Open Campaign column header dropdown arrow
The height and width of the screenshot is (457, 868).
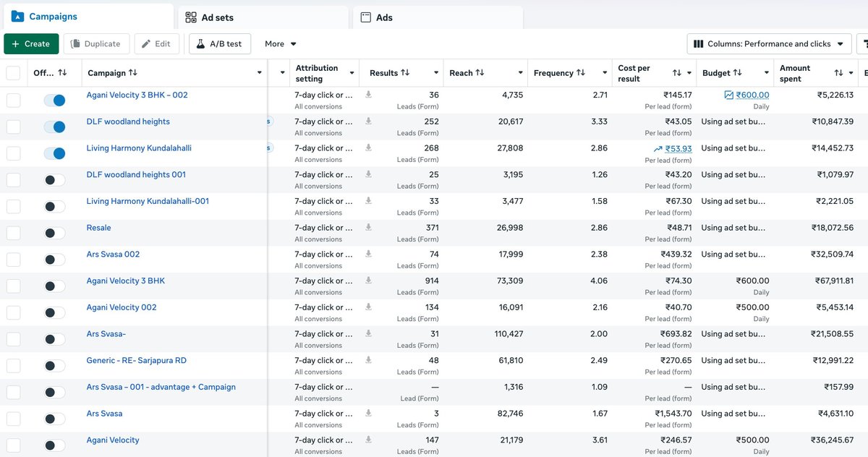260,73
